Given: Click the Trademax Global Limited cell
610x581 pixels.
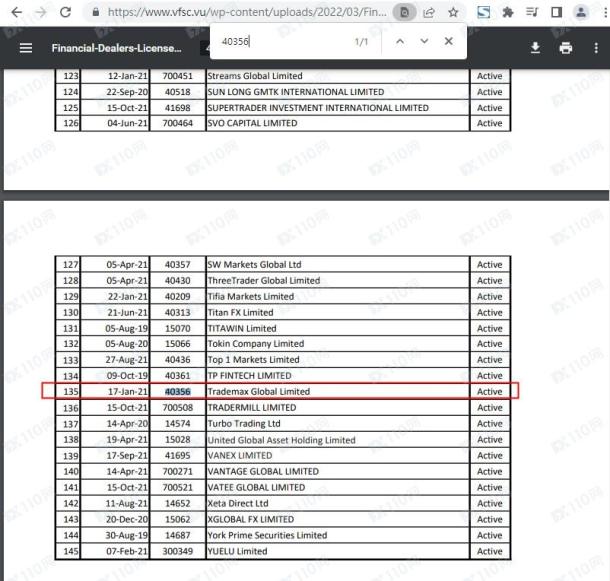Looking at the screenshot, I should pos(337,391).
